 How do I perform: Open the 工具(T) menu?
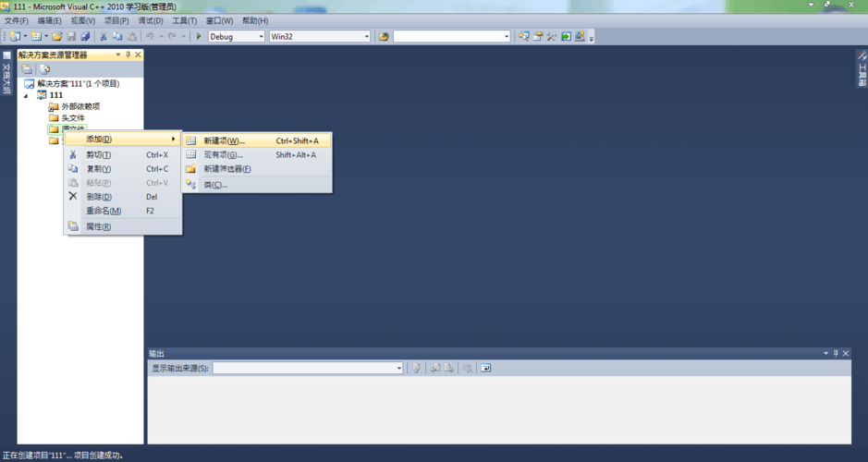pyautogui.click(x=184, y=20)
